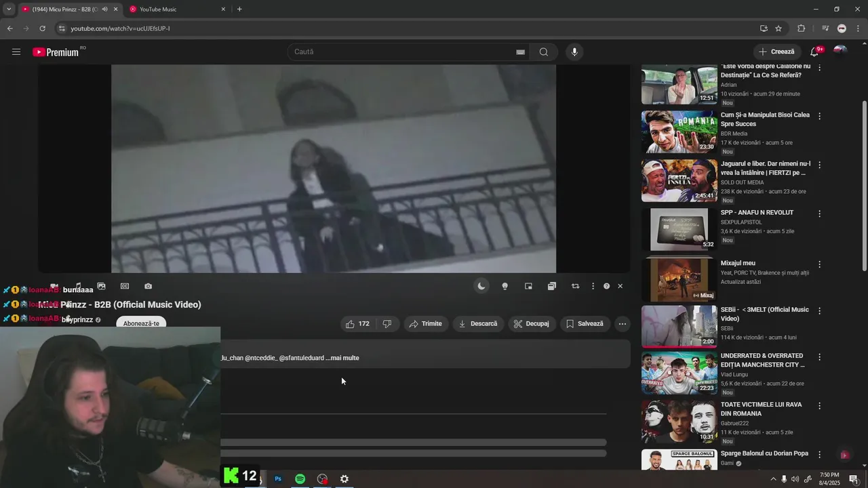Toggle the loop repeat icon under video
Screen dimensions: 868x488
[575, 286]
